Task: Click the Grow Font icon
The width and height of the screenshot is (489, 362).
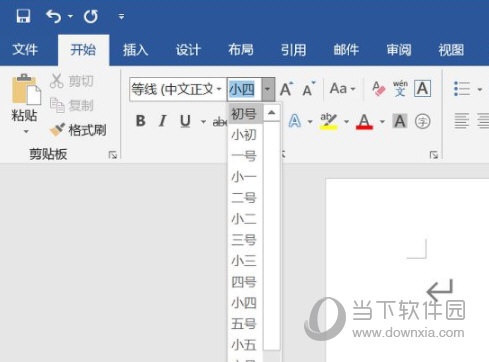Action: [x=286, y=89]
